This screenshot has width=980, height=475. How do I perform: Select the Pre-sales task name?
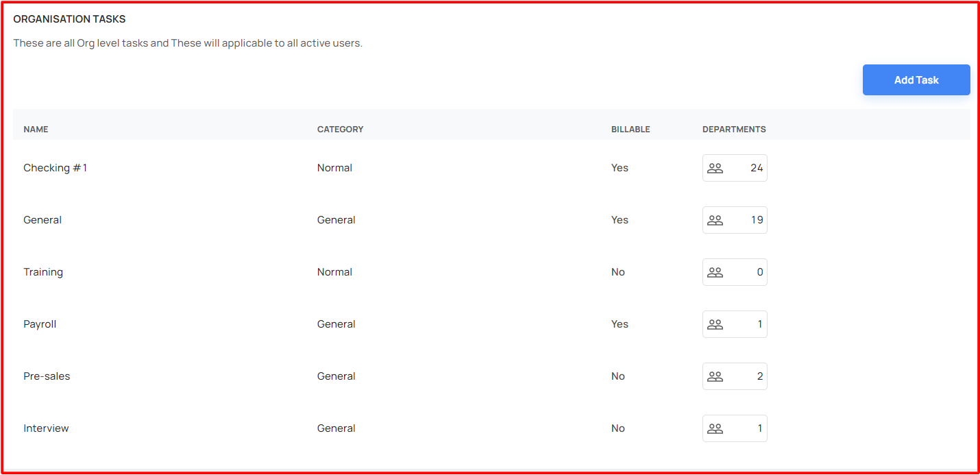[47, 376]
